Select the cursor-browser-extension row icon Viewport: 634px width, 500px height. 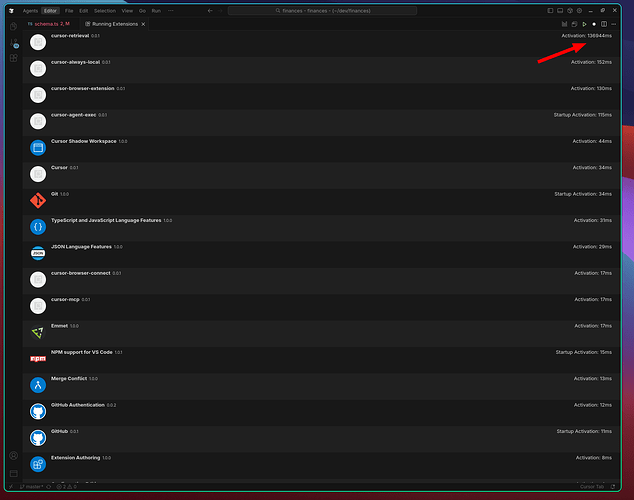(x=38, y=95)
